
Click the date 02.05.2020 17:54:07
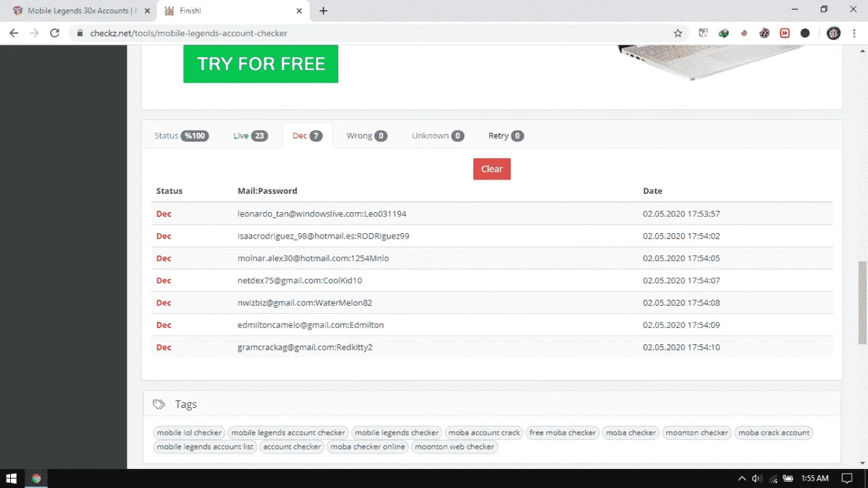682,281
